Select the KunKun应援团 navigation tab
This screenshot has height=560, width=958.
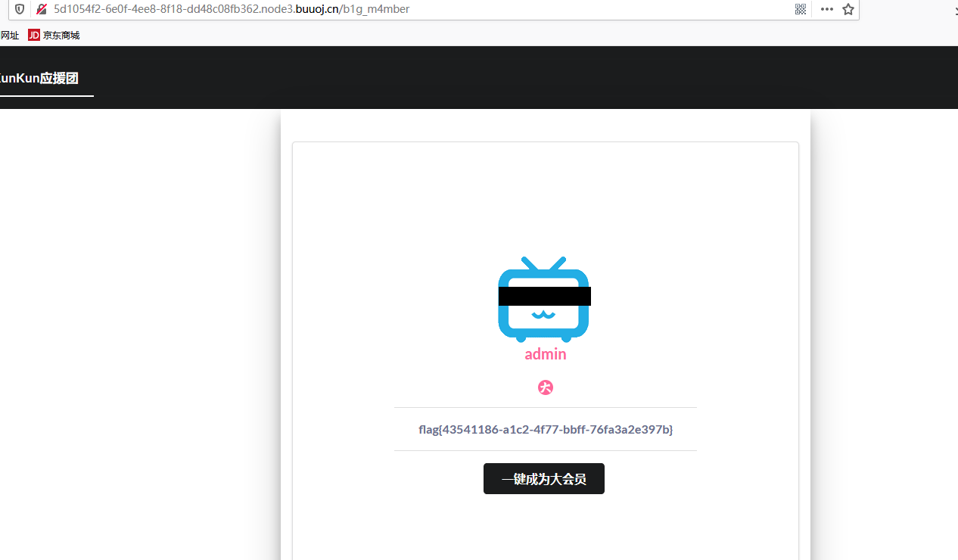coord(39,78)
